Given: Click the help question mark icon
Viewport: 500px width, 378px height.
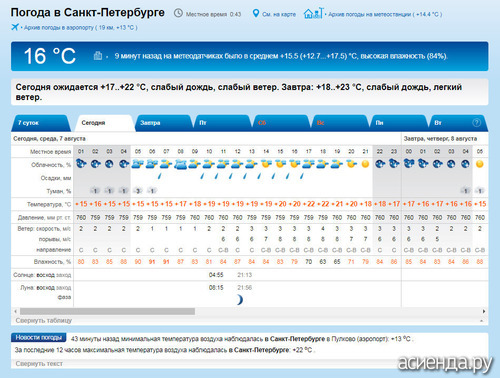Looking at the screenshot, I should [477, 123].
